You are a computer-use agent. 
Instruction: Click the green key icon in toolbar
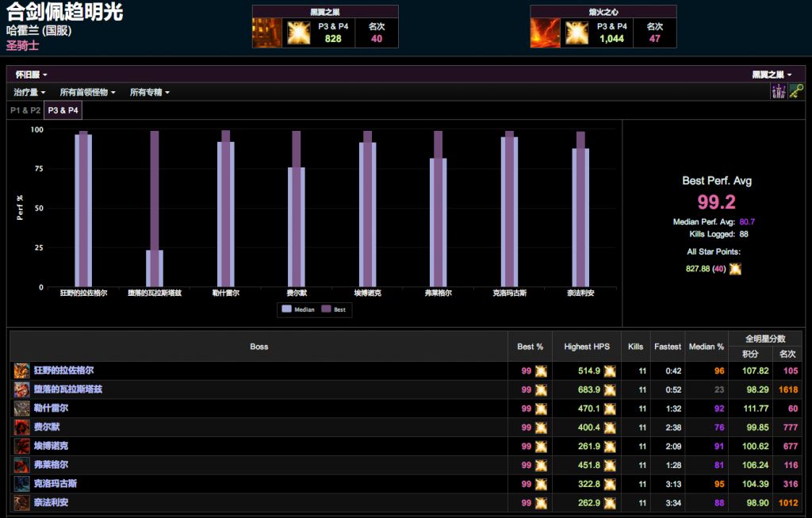(796, 91)
